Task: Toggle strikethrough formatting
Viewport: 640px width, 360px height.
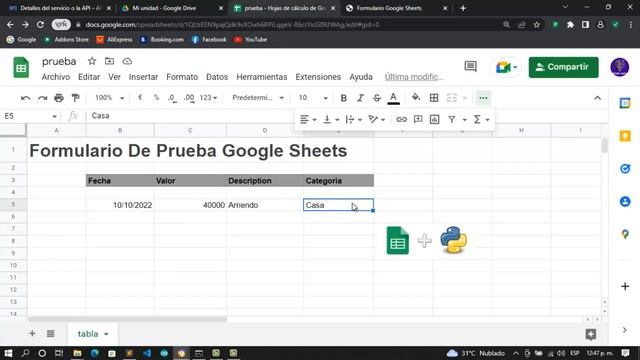Action: tap(377, 98)
